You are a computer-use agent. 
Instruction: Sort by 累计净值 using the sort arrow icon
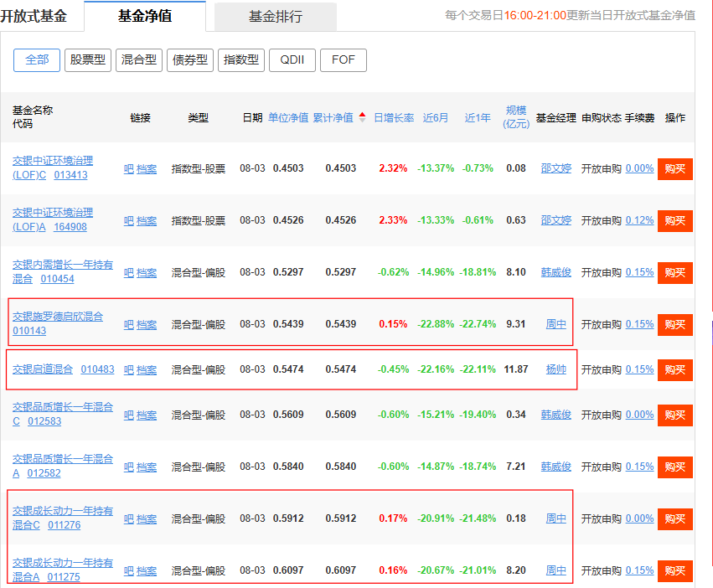(x=363, y=117)
